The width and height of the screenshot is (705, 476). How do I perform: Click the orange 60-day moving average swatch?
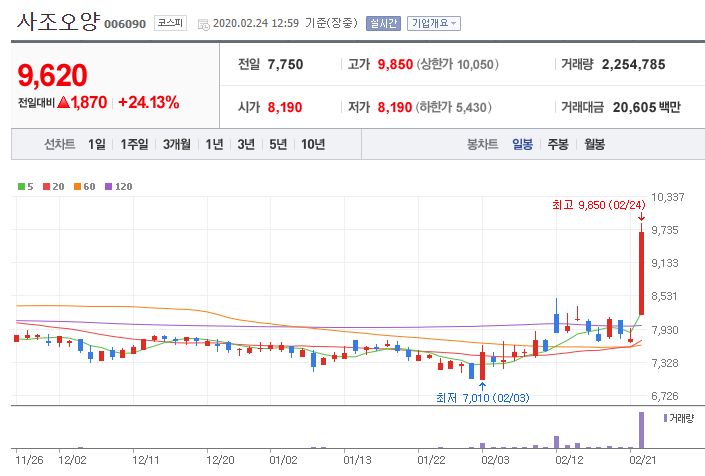coord(77,187)
